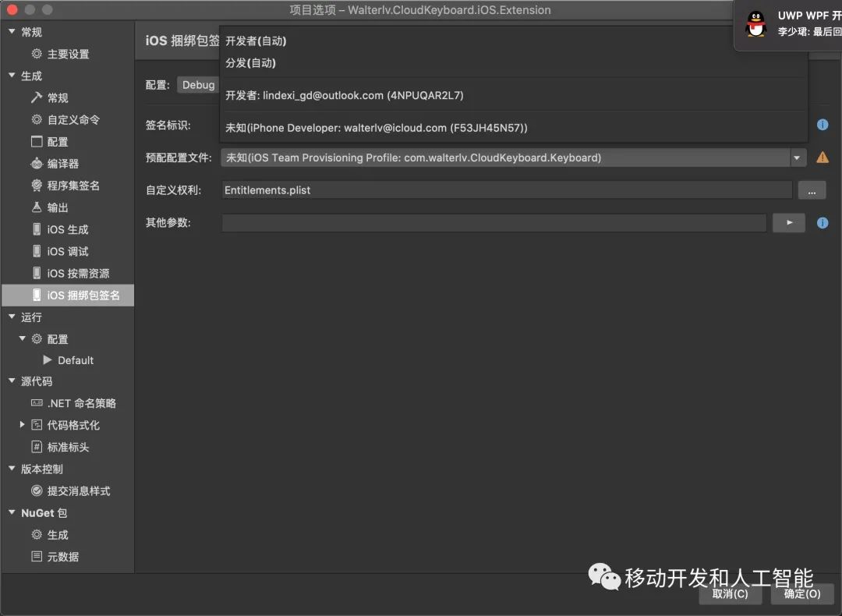Open the iOS 按需资源 settings page
842x616 pixels.
(x=79, y=274)
